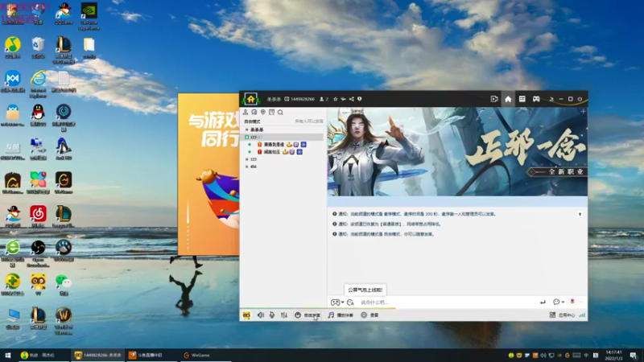Open the QQ Music desktop icon

pos(13,47)
